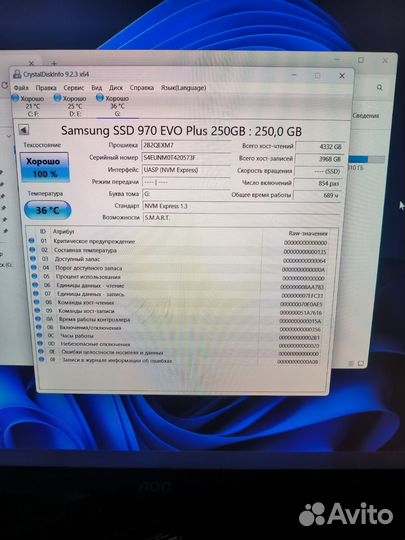
Task: Click the Стандарт field NVM Express 1.3
Action: (242, 206)
